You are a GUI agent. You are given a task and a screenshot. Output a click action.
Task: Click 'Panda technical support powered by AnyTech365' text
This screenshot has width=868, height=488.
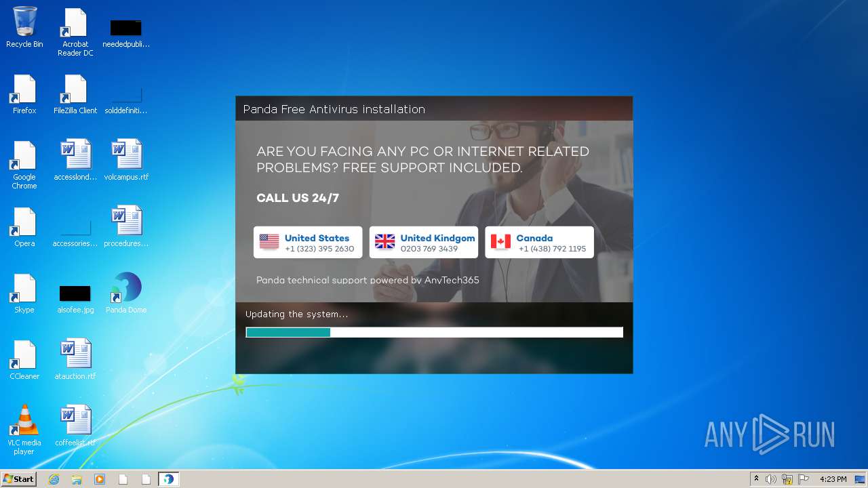tap(368, 280)
